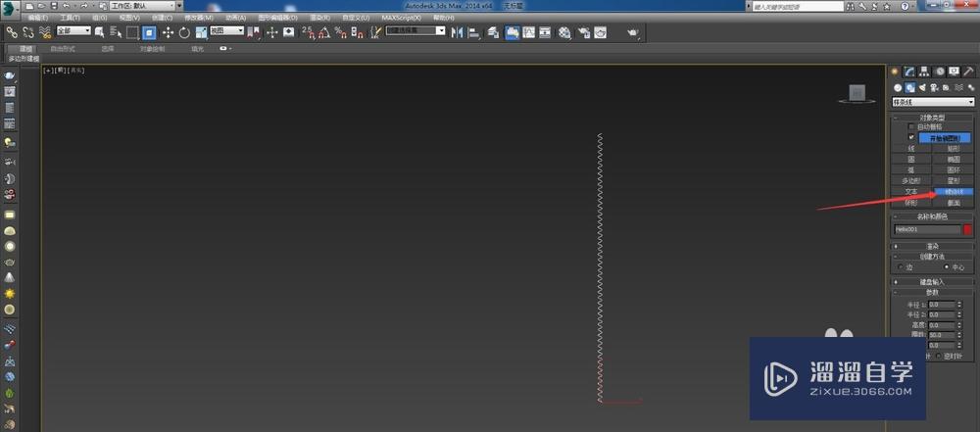Open Schematic View icon
This screenshot has height=432, width=980.
tap(545, 32)
